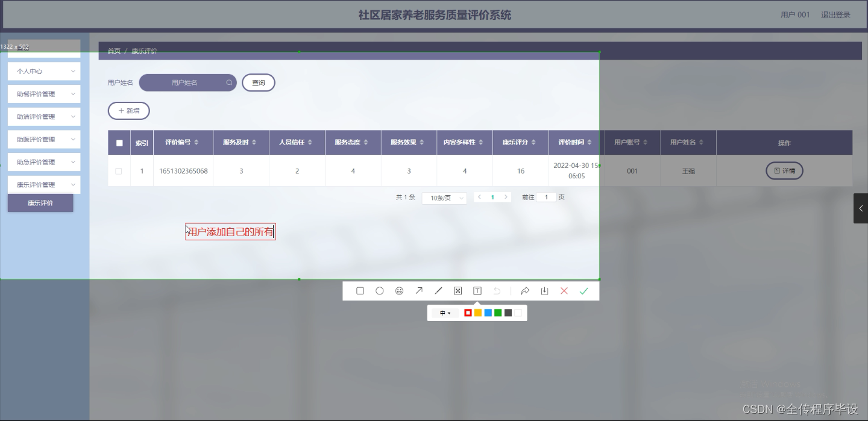The image size is (868, 421).
Task: Select the ellipse annotation tool
Action: point(379,290)
